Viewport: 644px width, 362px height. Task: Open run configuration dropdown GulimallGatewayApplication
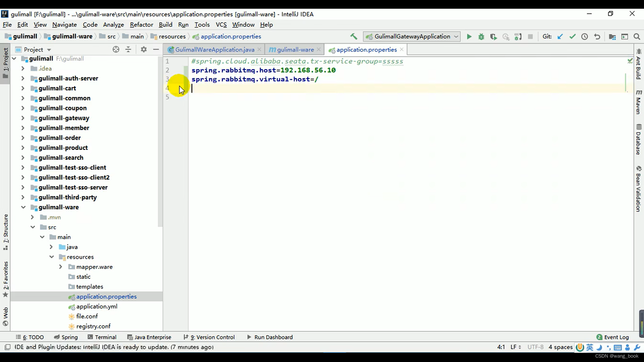point(412,37)
